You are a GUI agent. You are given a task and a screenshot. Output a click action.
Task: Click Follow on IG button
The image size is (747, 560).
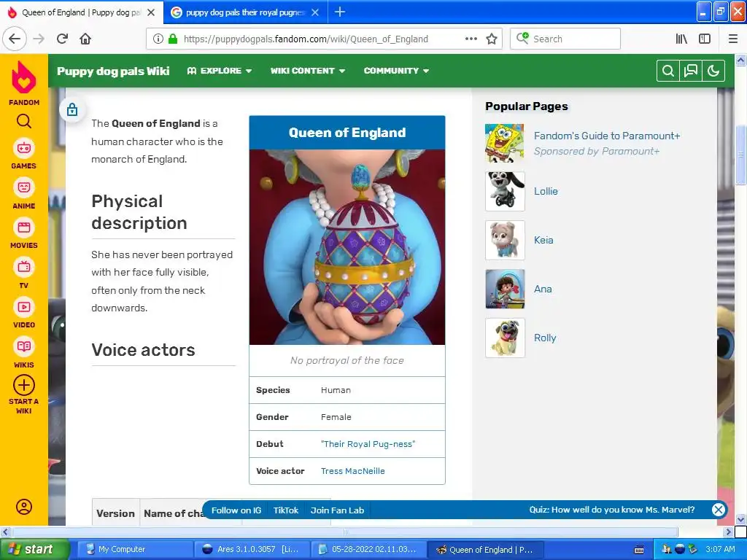point(236,510)
